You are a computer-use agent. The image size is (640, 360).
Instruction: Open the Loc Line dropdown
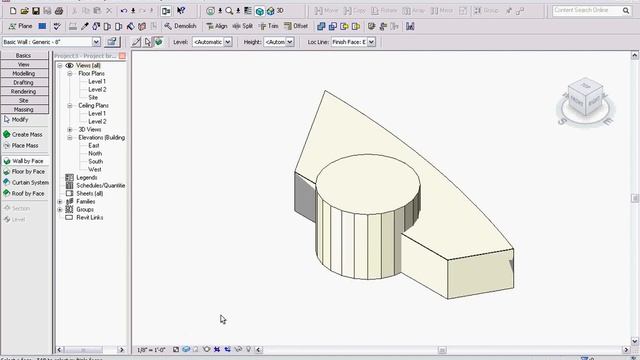point(371,42)
